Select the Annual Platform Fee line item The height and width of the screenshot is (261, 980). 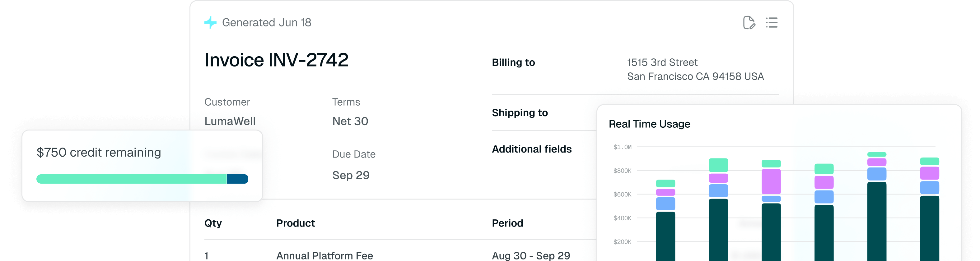[324, 256]
